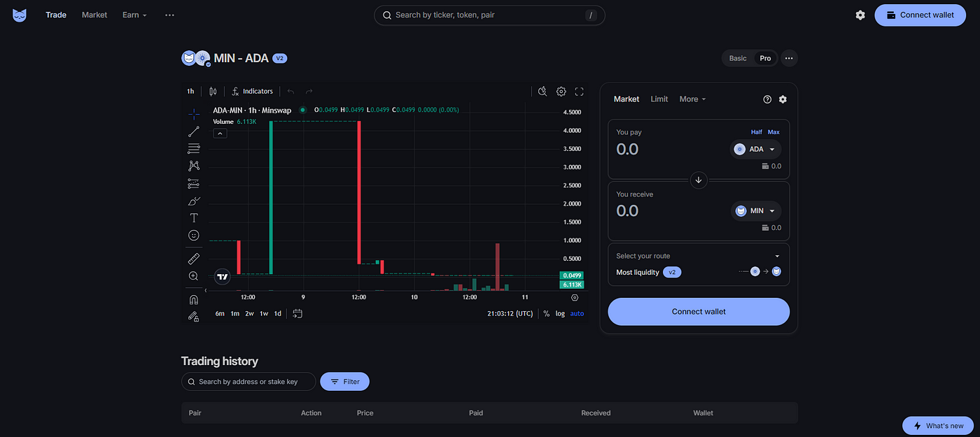Click the v2 badge beside MIN - ADA
The height and width of the screenshot is (437, 980).
tap(279, 58)
